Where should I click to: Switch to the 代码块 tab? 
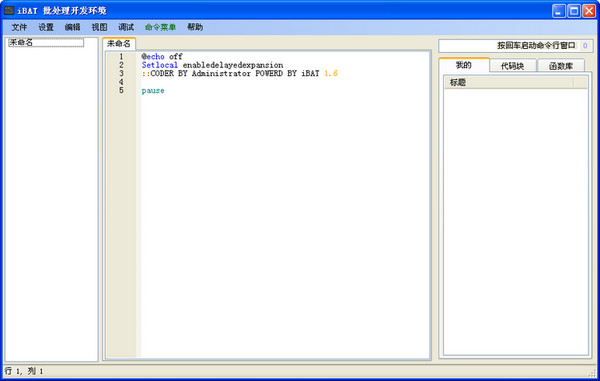513,66
